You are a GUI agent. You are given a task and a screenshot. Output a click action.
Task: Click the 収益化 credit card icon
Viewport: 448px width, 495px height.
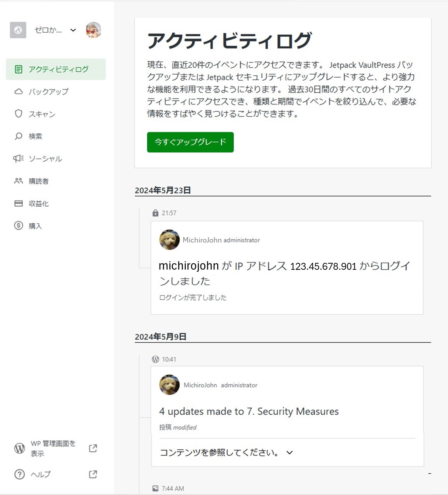pyautogui.click(x=18, y=203)
